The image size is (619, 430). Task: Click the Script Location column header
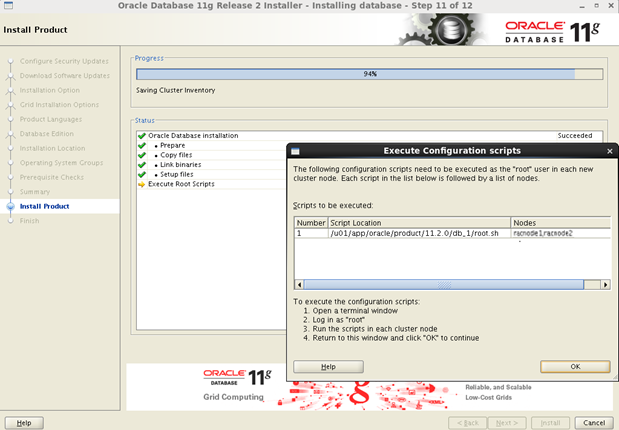[419, 223]
